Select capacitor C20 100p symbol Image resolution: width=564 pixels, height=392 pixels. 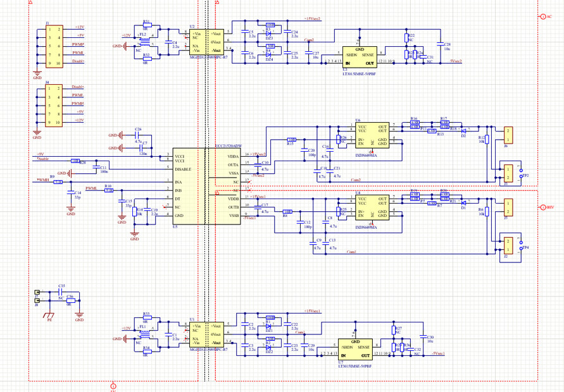coord(304,150)
